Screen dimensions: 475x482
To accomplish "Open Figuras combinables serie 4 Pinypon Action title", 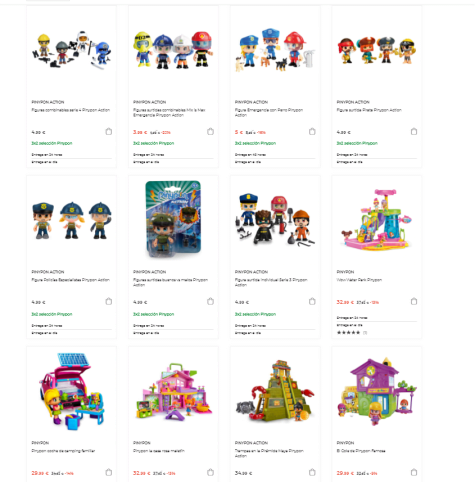I will pyautogui.click(x=71, y=110).
